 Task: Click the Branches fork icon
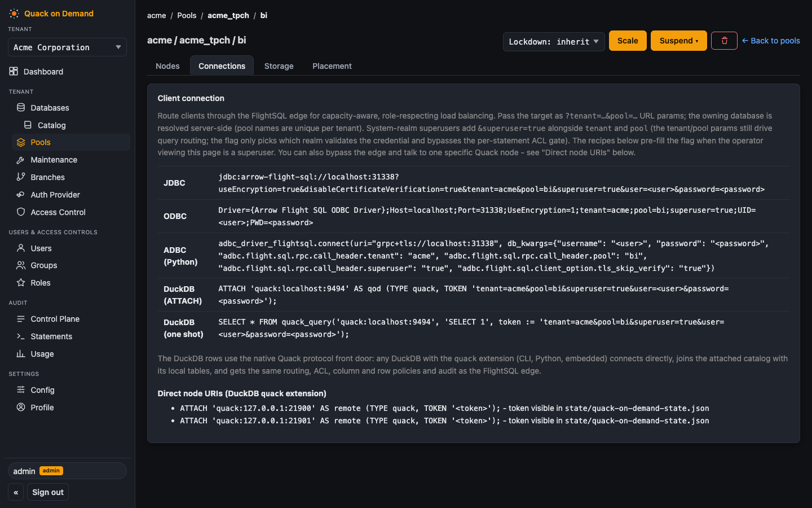[x=21, y=177]
